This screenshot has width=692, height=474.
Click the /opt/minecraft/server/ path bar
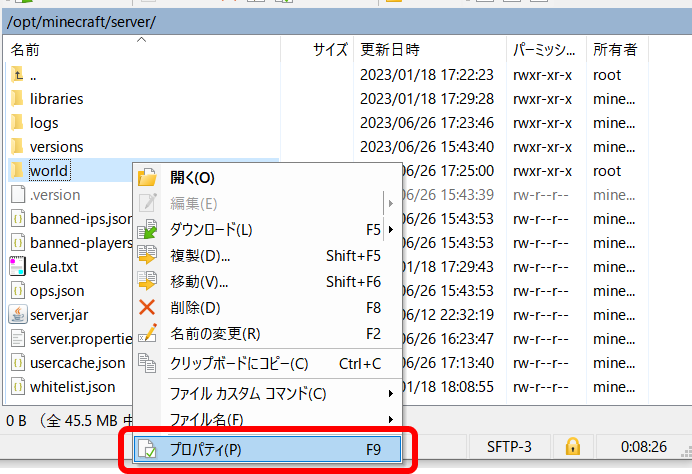346,22
